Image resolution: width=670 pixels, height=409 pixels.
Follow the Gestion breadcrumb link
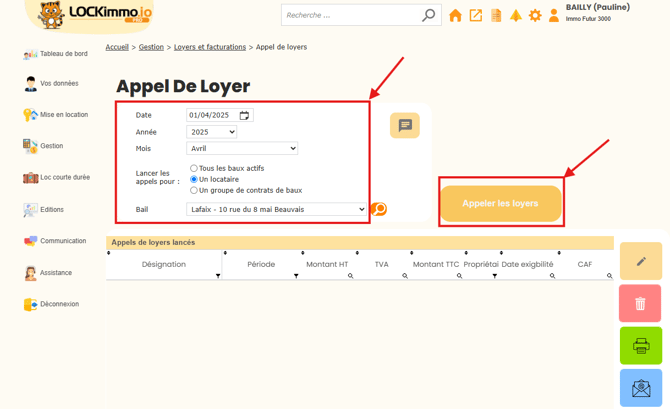pyautogui.click(x=151, y=47)
